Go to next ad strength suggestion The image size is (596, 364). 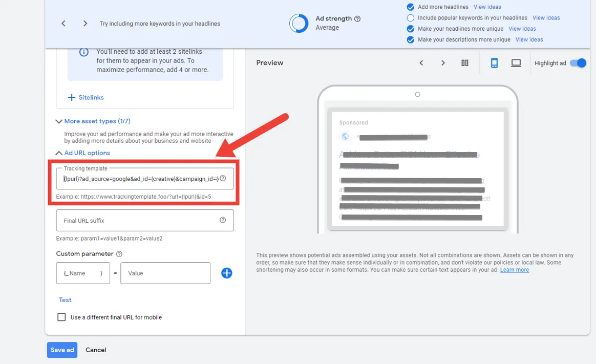coord(85,24)
